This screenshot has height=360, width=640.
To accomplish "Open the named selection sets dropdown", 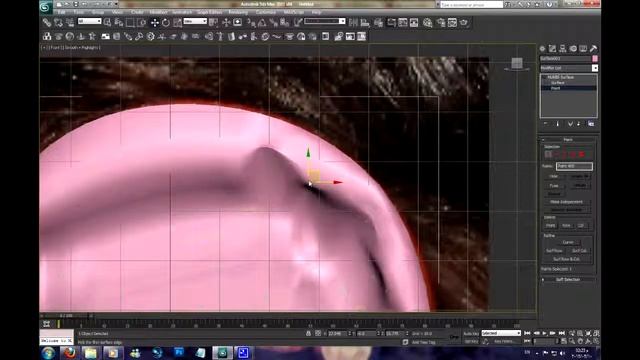I will [324, 21].
